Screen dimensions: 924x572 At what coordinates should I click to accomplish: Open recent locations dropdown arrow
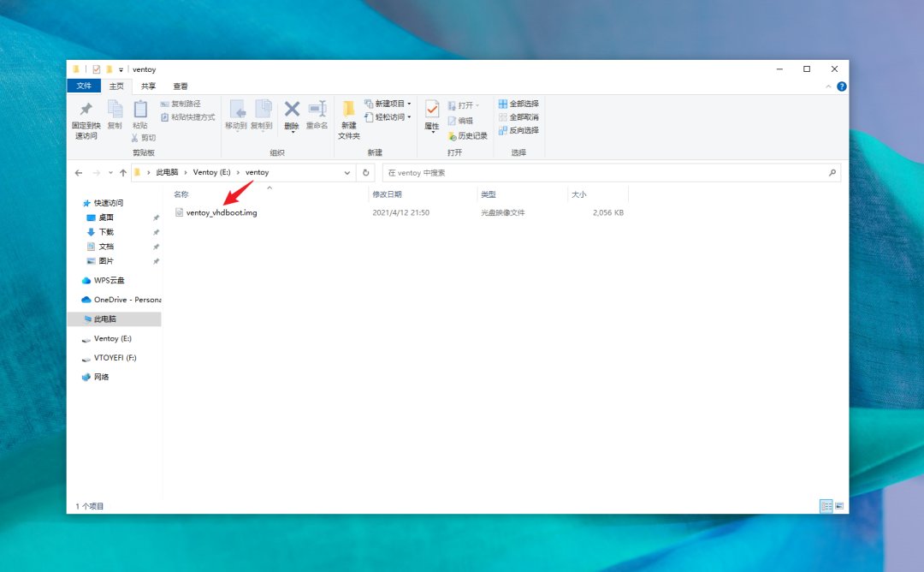(x=110, y=173)
